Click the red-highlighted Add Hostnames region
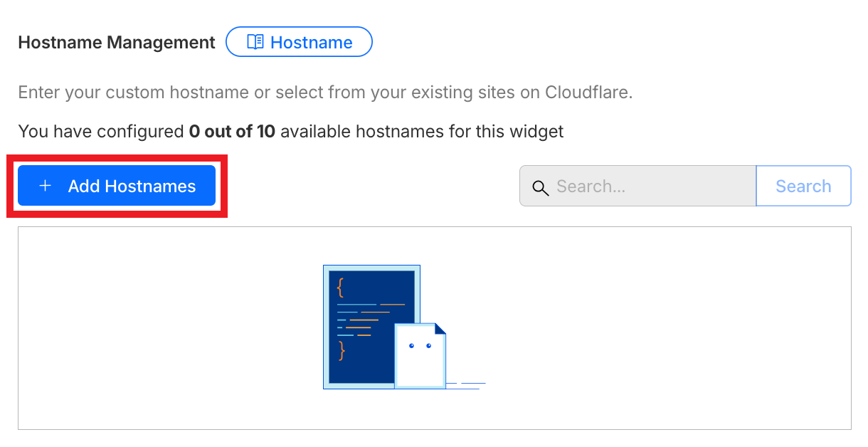868x447 pixels. pyautogui.click(x=117, y=185)
